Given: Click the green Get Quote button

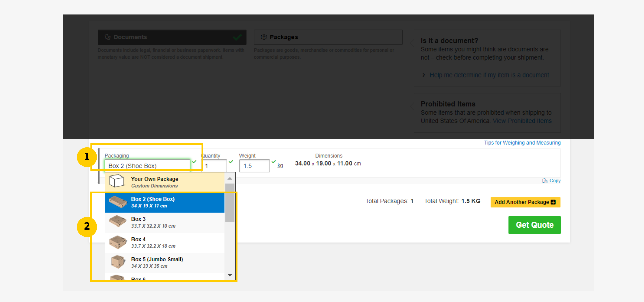Looking at the screenshot, I should pyautogui.click(x=535, y=225).
